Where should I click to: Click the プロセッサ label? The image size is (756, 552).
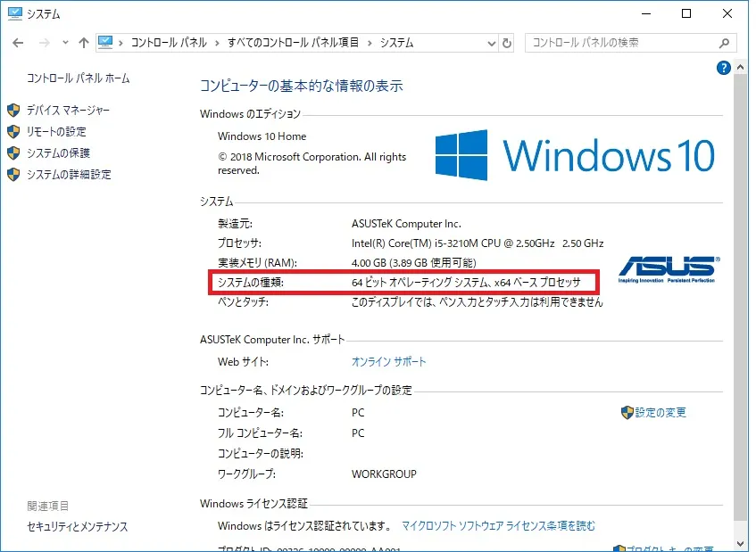tap(239, 243)
